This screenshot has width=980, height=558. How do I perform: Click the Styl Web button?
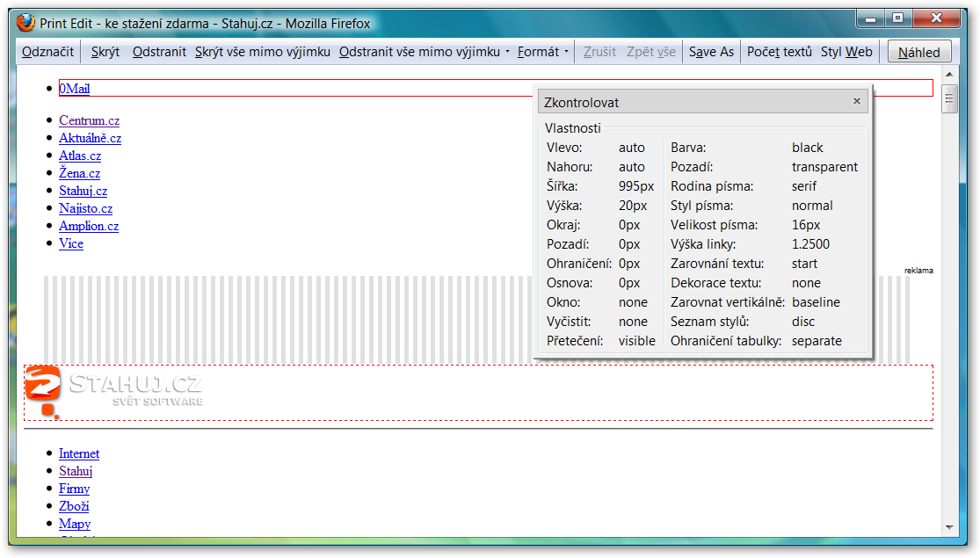846,52
